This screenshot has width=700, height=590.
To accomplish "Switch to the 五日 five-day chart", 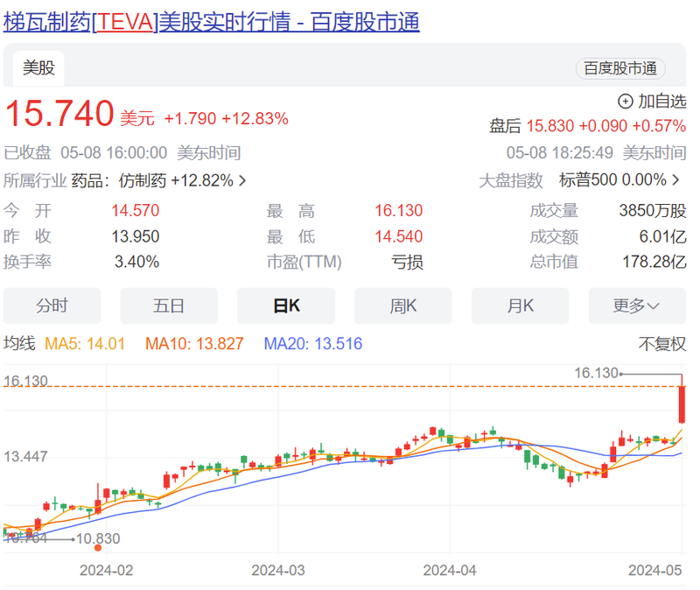I will pyautogui.click(x=169, y=306).
